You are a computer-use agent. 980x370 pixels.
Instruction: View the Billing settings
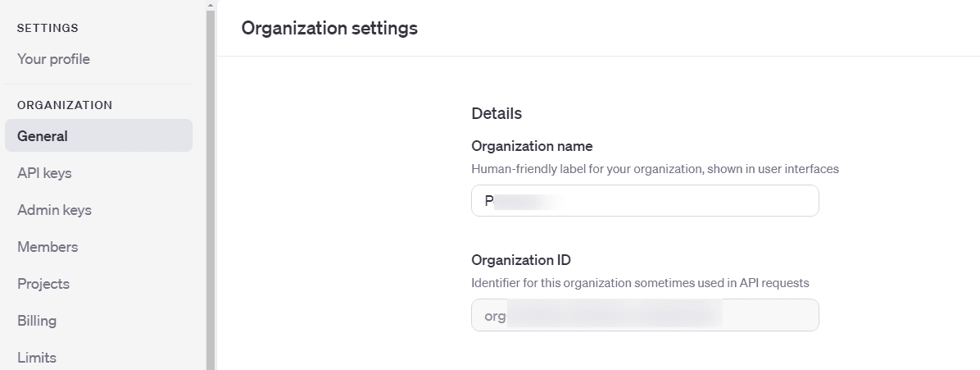pos(37,321)
